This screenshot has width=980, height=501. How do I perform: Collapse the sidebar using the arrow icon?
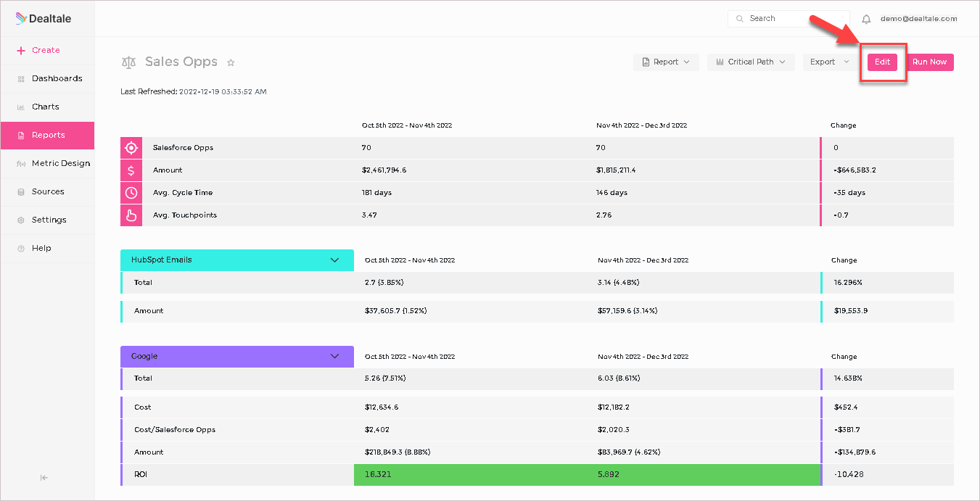tap(44, 478)
